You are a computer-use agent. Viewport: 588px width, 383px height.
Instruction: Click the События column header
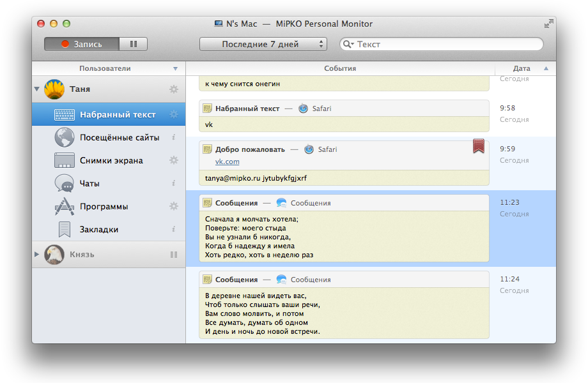[x=340, y=68]
